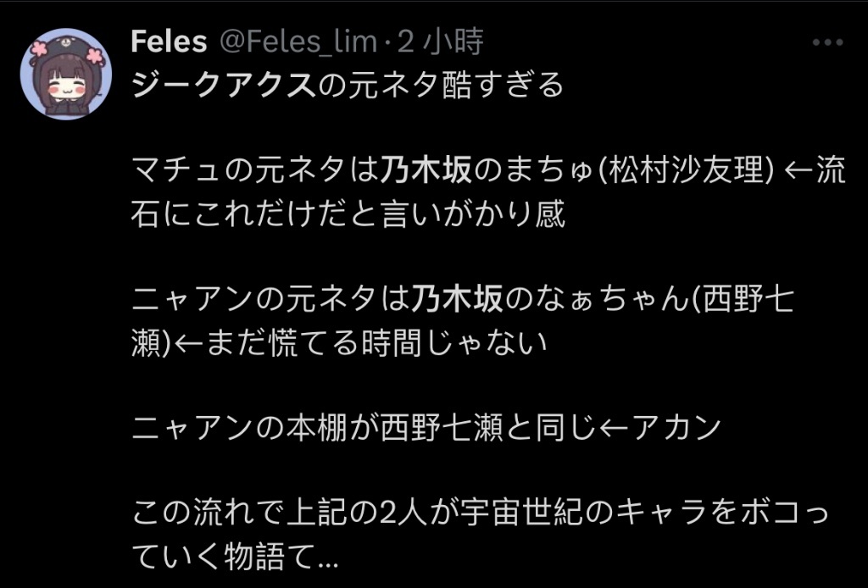Expand truncated tweet at trailing ellipsis

(x=328, y=558)
